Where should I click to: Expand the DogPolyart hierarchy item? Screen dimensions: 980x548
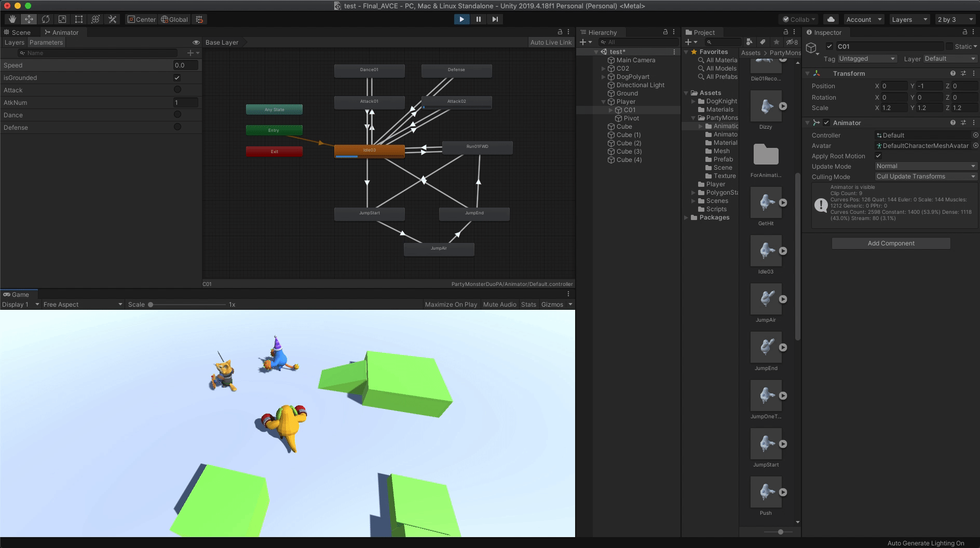[603, 77]
